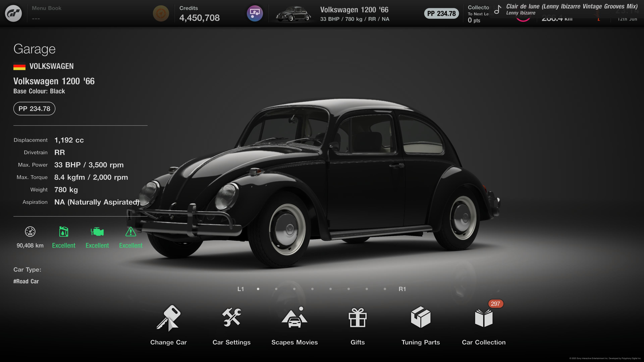Viewport: 644px width, 362px height.
Task: Select the second page dot
Action: [276, 289]
